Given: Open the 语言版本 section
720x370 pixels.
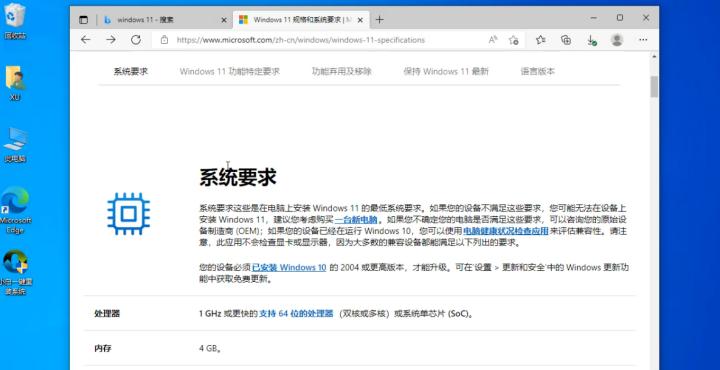Looking at the screenshot, I should coord(537,72).
